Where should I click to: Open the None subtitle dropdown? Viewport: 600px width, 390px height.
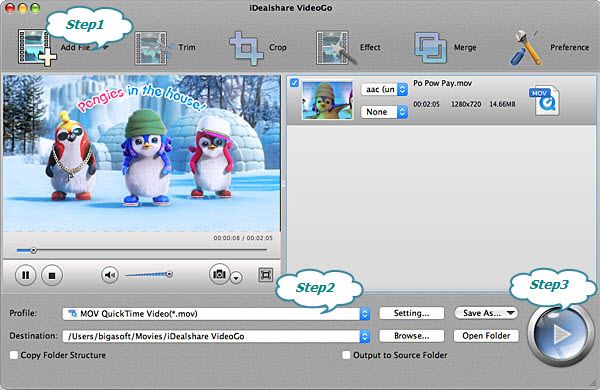coord(384,112)
